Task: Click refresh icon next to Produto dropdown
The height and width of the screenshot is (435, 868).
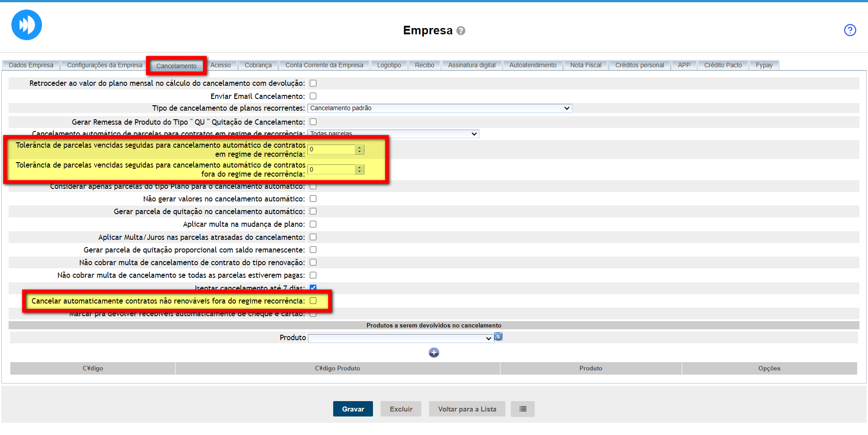Action: point(498,337)
